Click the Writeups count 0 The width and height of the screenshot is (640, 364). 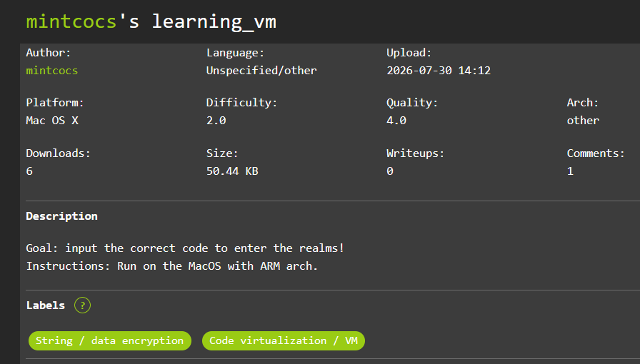click(390, 171)
